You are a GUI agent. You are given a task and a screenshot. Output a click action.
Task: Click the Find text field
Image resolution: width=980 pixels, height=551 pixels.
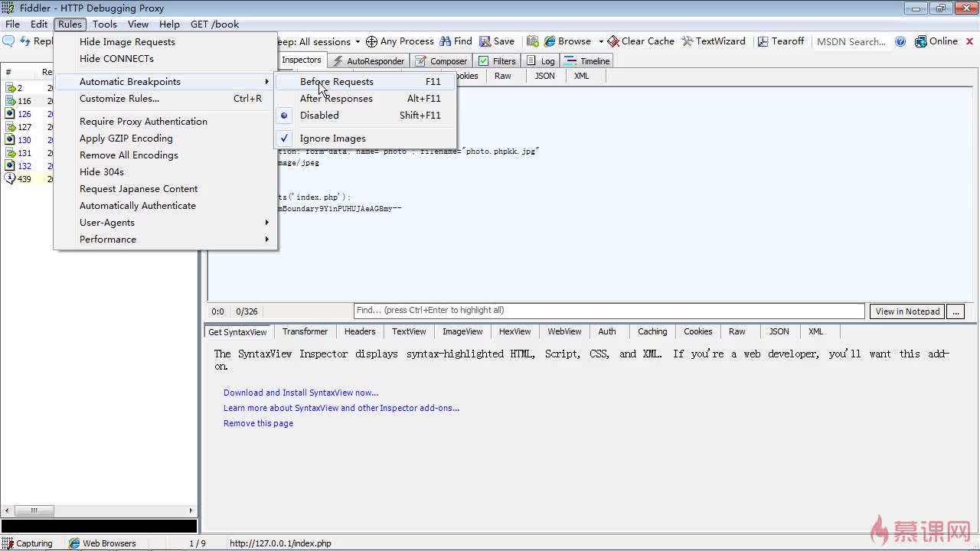(609, 311)
